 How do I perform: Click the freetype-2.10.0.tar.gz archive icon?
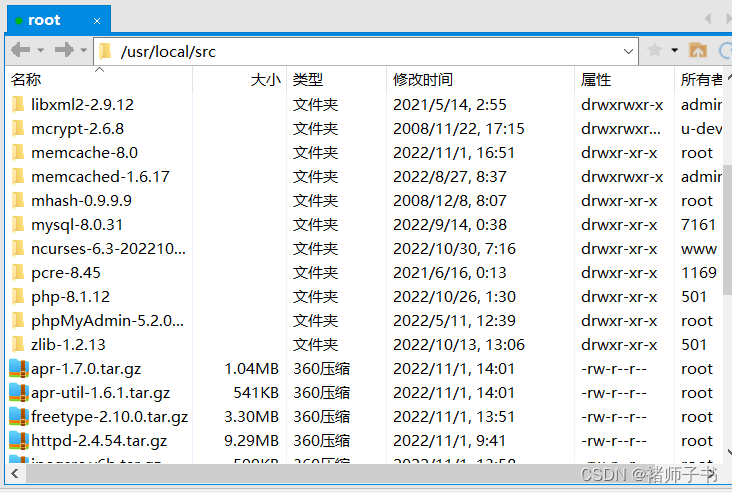point(19,416)
